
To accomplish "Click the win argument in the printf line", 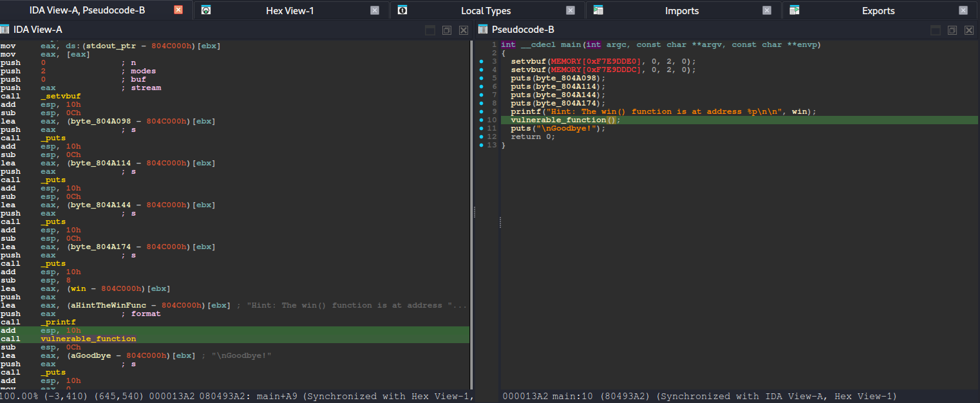I will [x=799, y=111].
